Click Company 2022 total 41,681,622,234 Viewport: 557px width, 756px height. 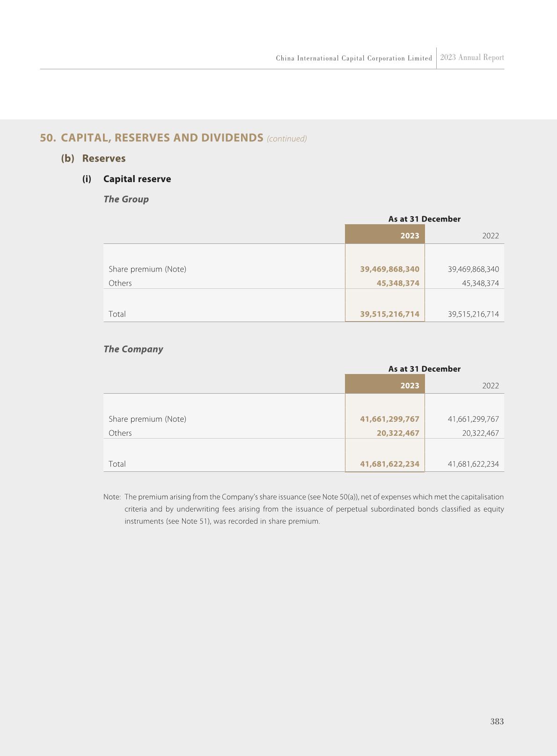473,464
